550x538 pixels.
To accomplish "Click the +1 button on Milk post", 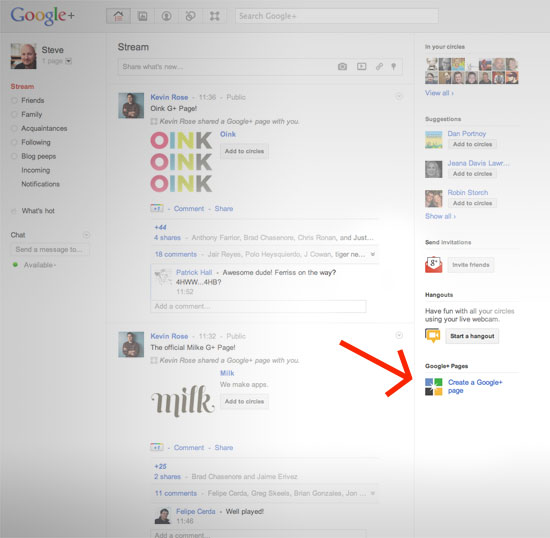I will pyautogui.click(x=157, y=447).
